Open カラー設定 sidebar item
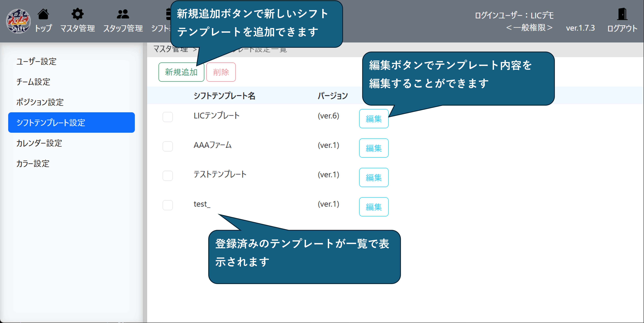This screenshot has height=323, width=644. pos(33,164)
